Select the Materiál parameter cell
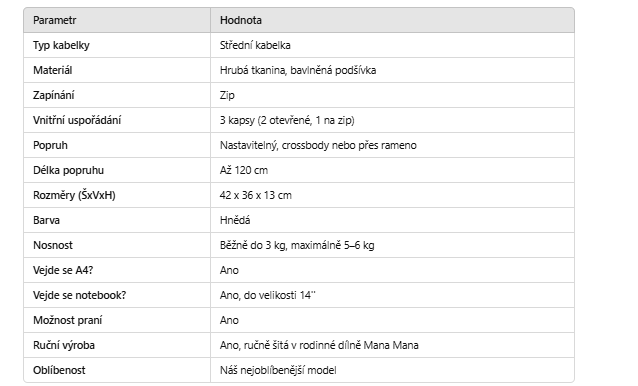 (x=117, y=70)
